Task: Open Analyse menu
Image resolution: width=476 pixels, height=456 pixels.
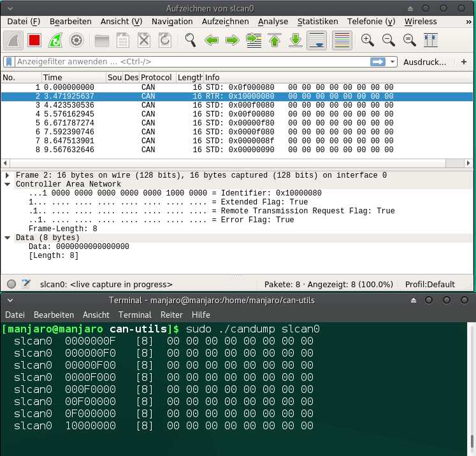Action: pyautogui.click(x=273, y=22)
